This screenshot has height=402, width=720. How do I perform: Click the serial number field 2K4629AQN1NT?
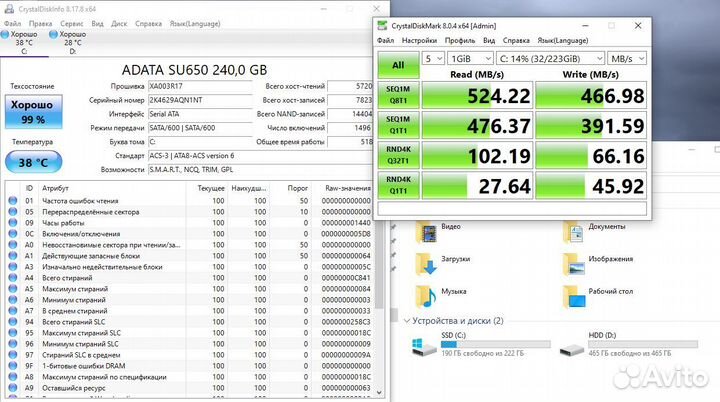(x=200, y=100)
